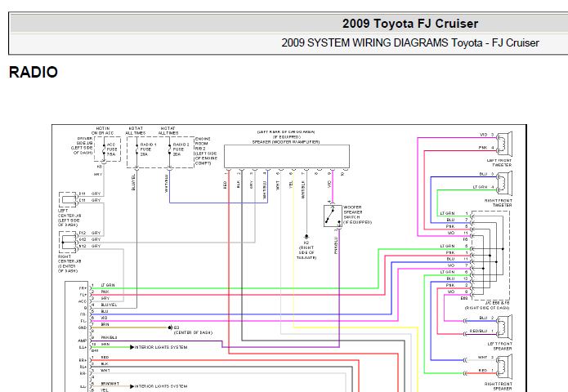This screenshot has height=392, width=568.
Task: Click the "RIGHT FRONT TWEETER" label
Action: point(499,203)
